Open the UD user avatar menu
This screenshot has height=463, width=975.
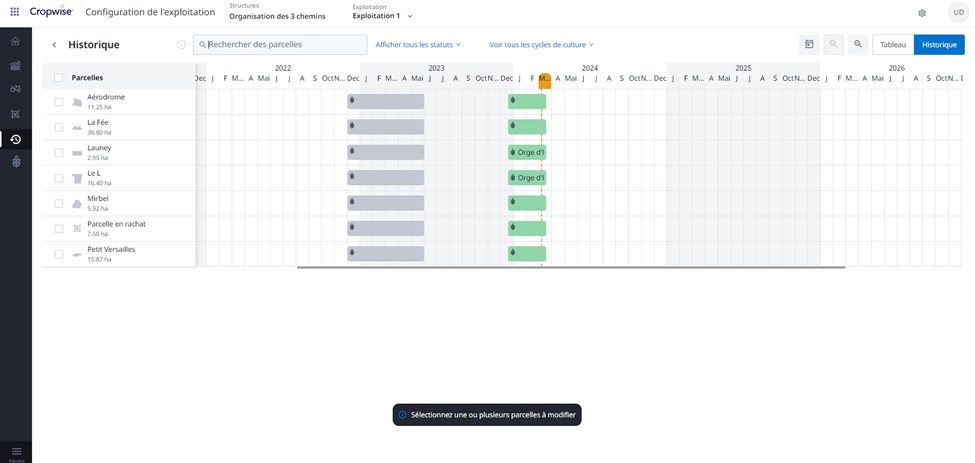point(955,13)
